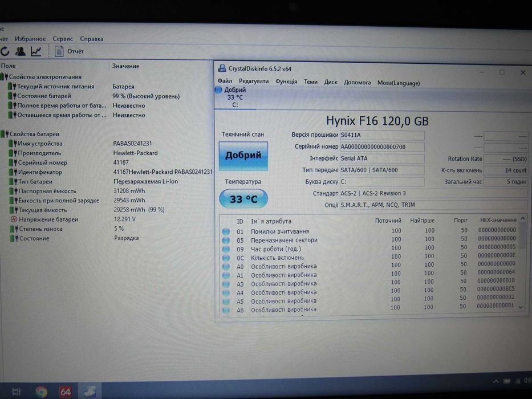The height and width of the screenshot is (399, 532).
Task: Click the serial number field
Action: point(382,147)
